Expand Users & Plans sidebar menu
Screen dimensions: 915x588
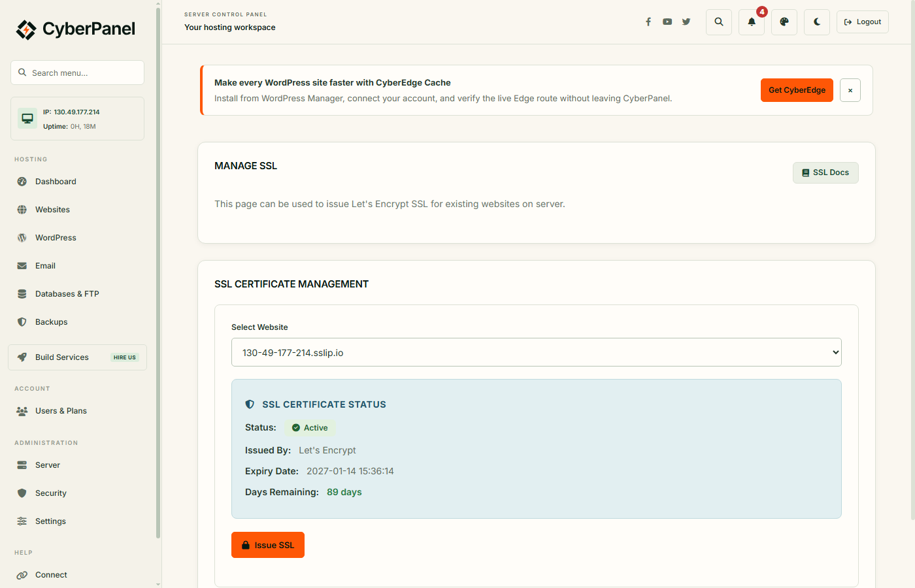(x=77, y=411)
